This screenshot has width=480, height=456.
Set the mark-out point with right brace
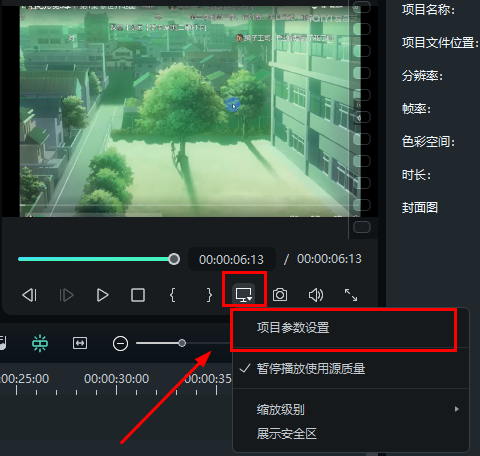(209, 295)
